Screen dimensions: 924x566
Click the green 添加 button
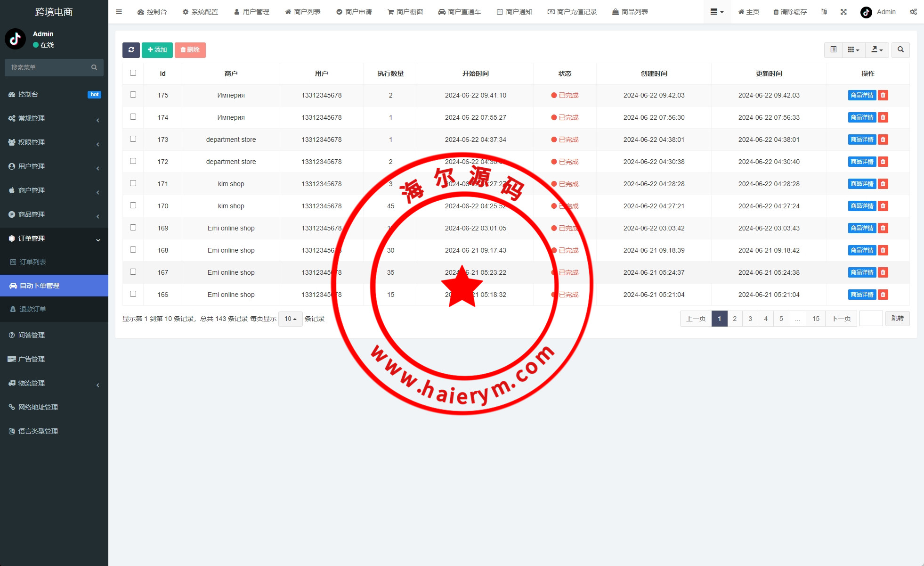tap(157, 50)
